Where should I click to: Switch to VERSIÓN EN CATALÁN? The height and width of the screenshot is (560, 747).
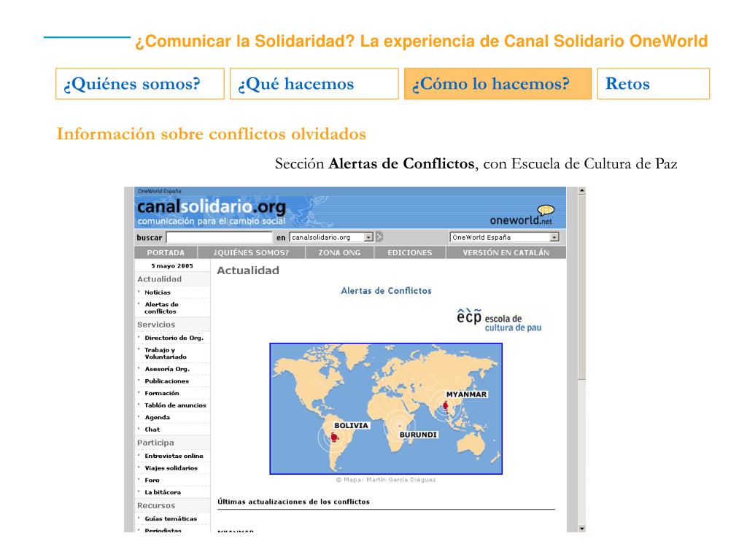[x=506, y=253]
